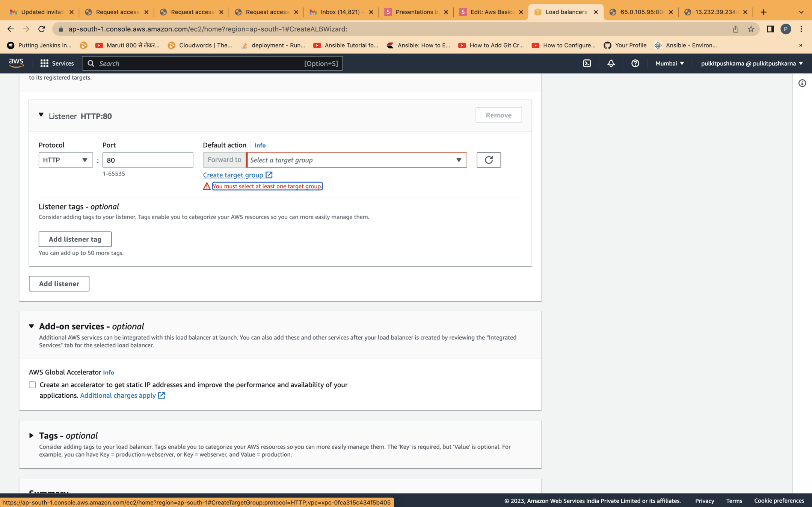812x507 pixels.
Task: Collapse the Listener HTTP:80 section
Action: (41, 115)
